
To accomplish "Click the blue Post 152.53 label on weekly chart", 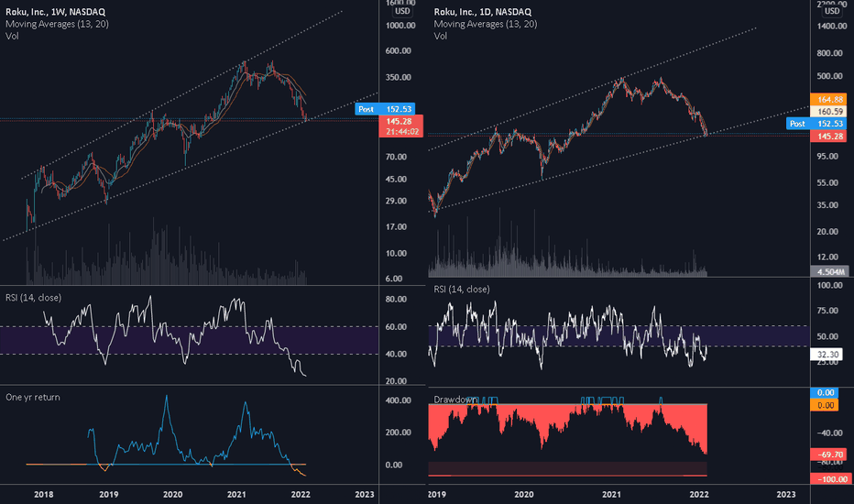I will coord(385,109).
